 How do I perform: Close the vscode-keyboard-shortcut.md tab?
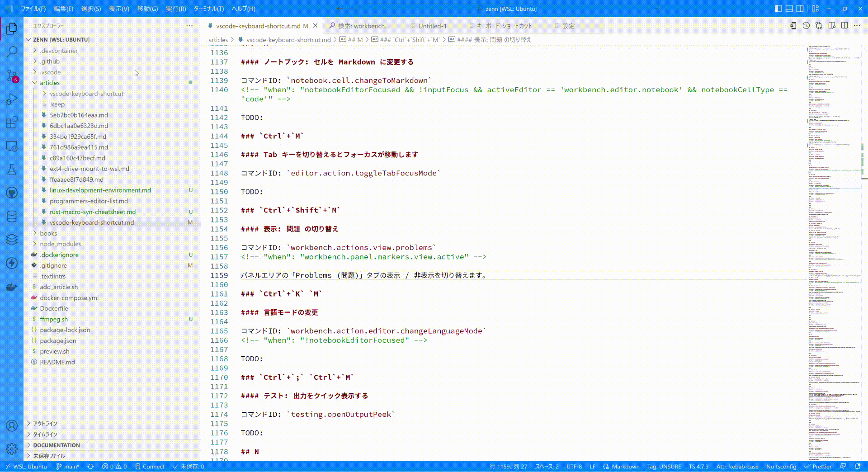[x=316, y=26]
